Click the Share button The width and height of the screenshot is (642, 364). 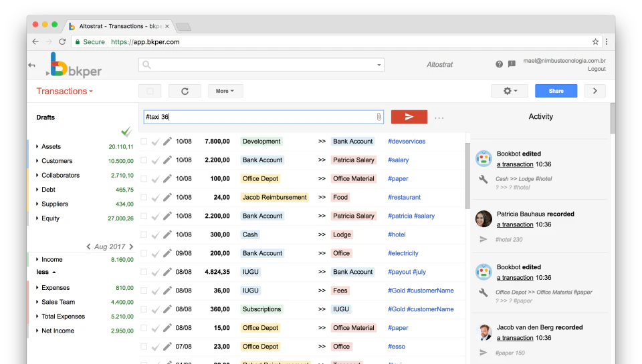[556, 91]
